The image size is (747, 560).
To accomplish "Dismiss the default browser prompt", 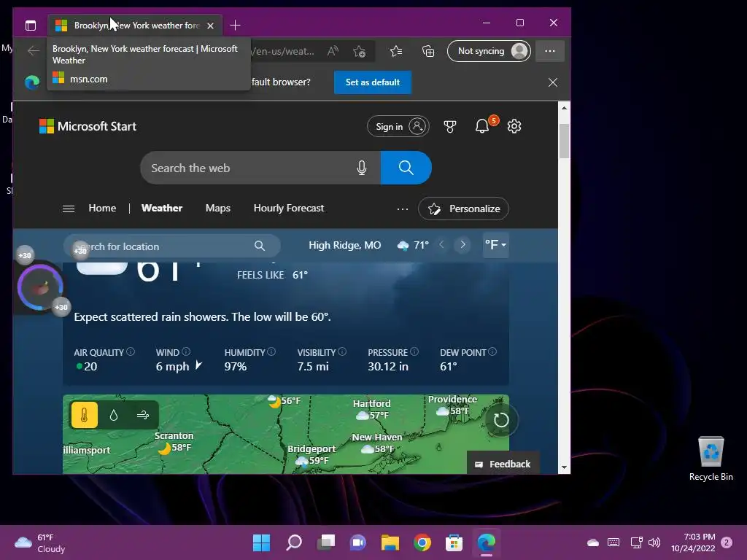I will click(x=553, y=82).
